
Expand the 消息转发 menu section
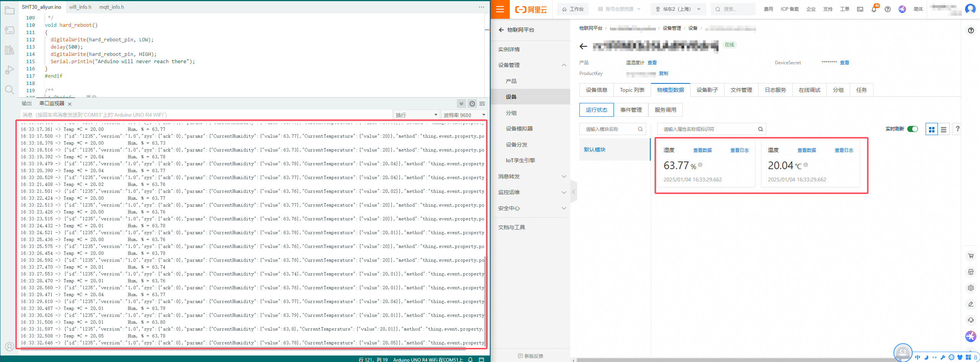click(x=532, y=176)
